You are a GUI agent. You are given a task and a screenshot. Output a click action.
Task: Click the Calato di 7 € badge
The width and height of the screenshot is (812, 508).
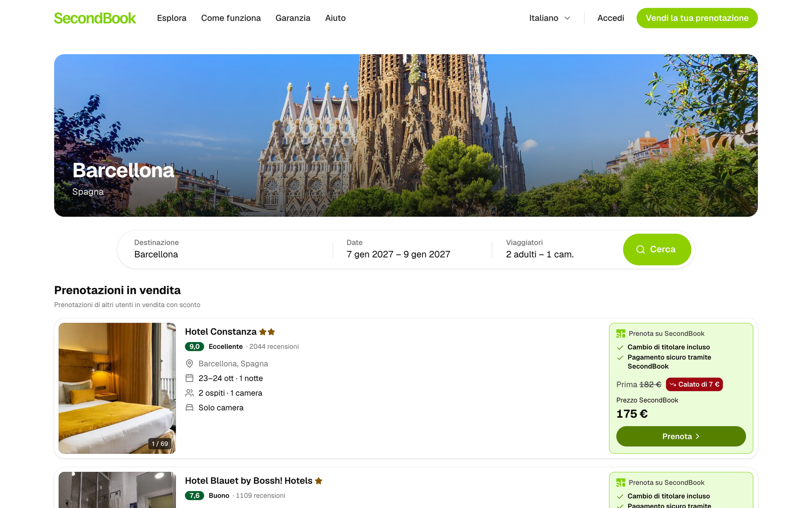694,384
